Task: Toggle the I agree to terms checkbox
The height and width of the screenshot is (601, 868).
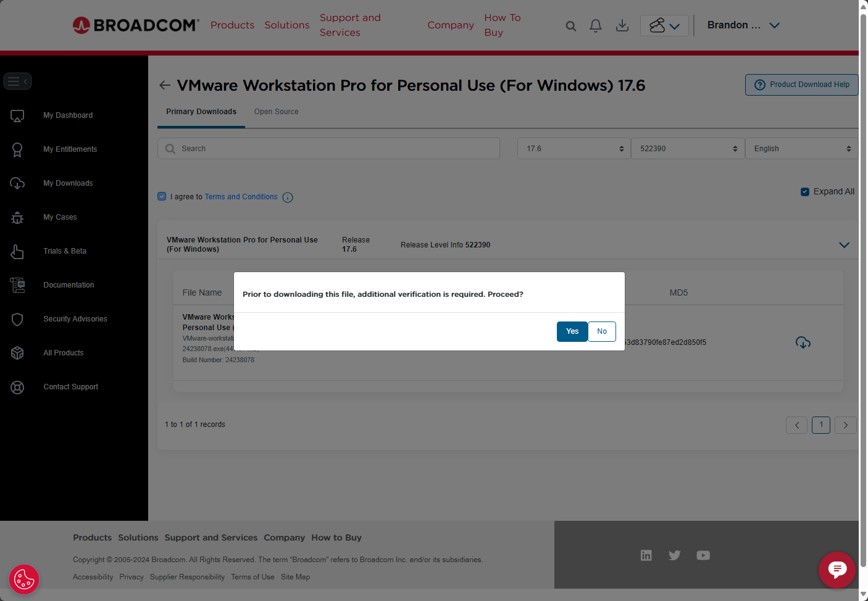Action: pyautogui.click(x=162, y=196)
